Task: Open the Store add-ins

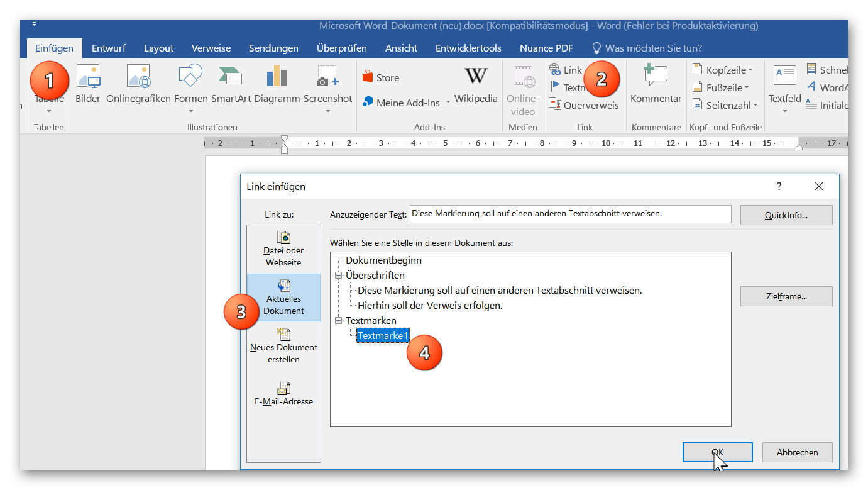Action: 381,77
